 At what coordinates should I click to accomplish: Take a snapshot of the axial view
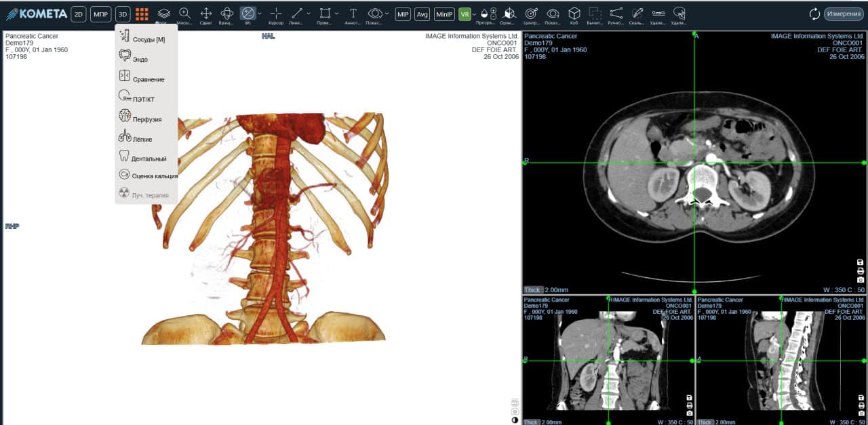[860, 279]
